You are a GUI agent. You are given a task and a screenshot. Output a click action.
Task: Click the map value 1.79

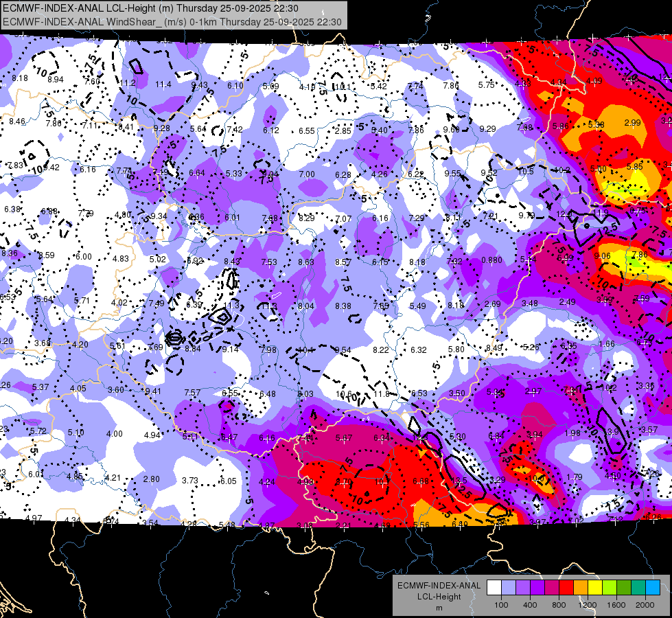click(575, 477)
